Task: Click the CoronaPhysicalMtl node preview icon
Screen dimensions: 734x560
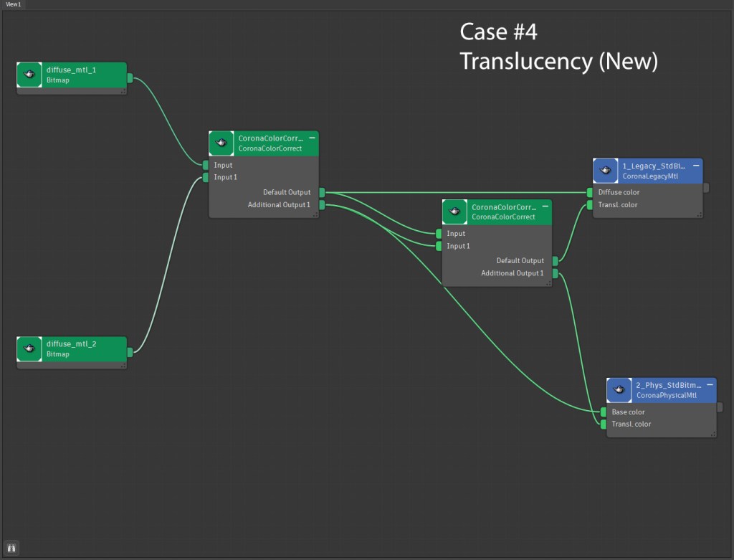Action: tap(619, 390)
